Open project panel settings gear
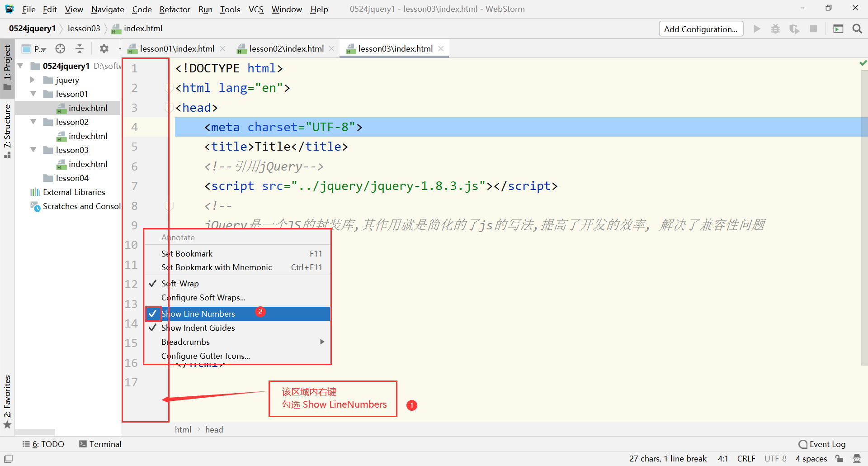The height and width of the screenshot is (466, 868). click(104, 48)
